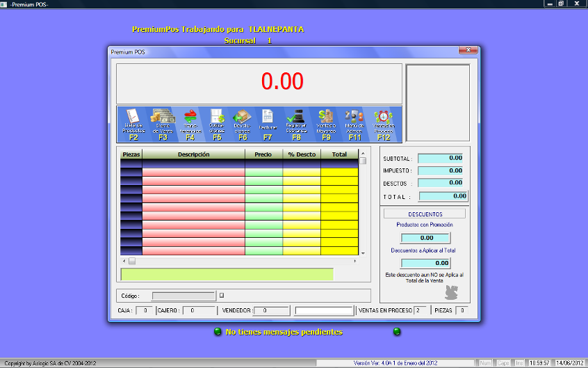Click the 'PremiumPos Trabajando para TLALNEPANTA' heading
Viewport: 588px width, 368px height.
pyautogui.click(x=218, y=29)
